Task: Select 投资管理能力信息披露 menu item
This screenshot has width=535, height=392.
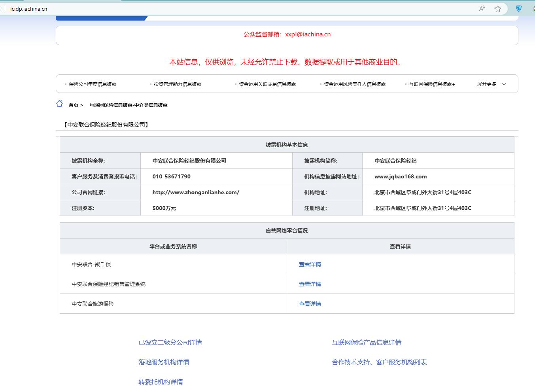Action: point(178,84)
